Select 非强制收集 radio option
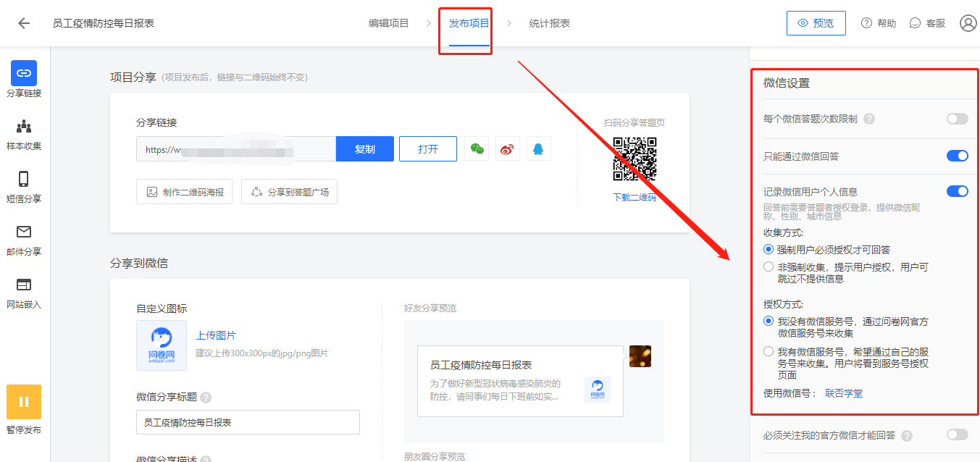The height and width of the screenshot is (462, 980). tap(768, 267)
